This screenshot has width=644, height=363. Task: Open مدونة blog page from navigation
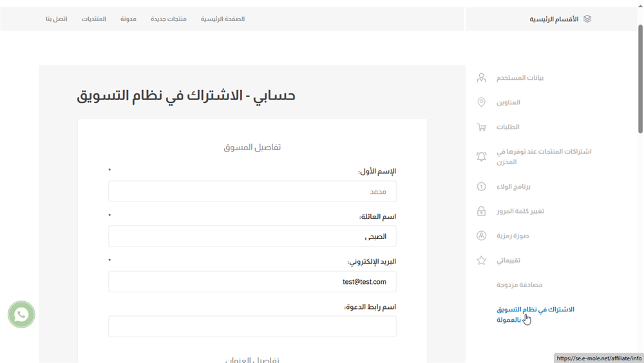click(128, 19)
